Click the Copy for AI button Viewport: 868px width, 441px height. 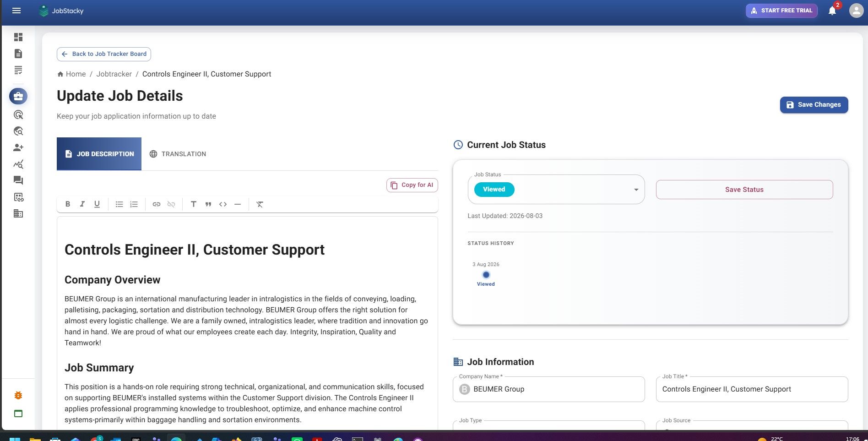pyautogui.click(x=412, y=185)
